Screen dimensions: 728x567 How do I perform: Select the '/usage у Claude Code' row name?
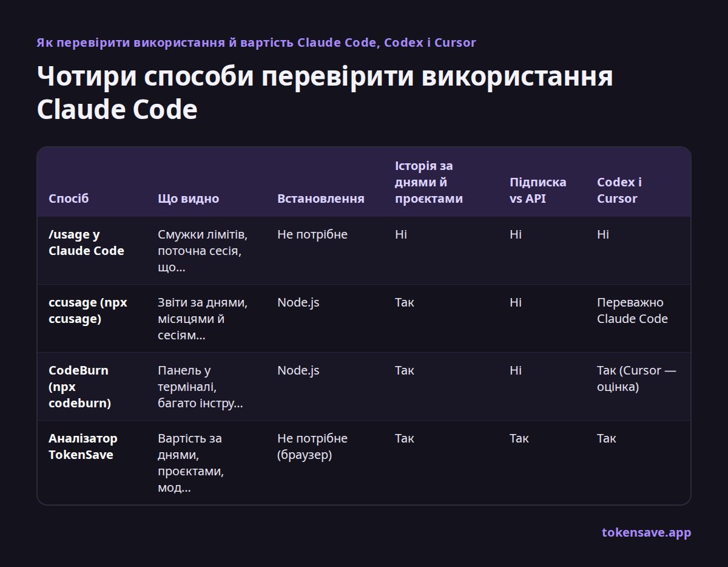pos(86,242)
